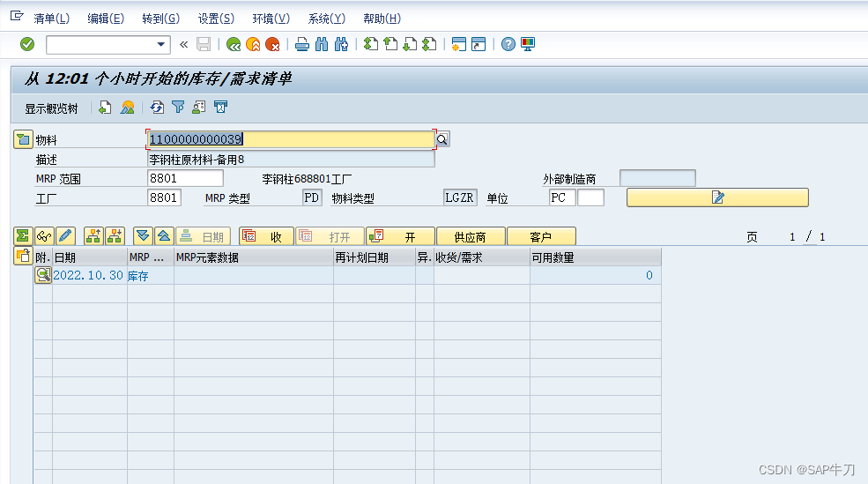Open the Help question mark icon
This screenshot has height=484, width=868.
point(508,44)
